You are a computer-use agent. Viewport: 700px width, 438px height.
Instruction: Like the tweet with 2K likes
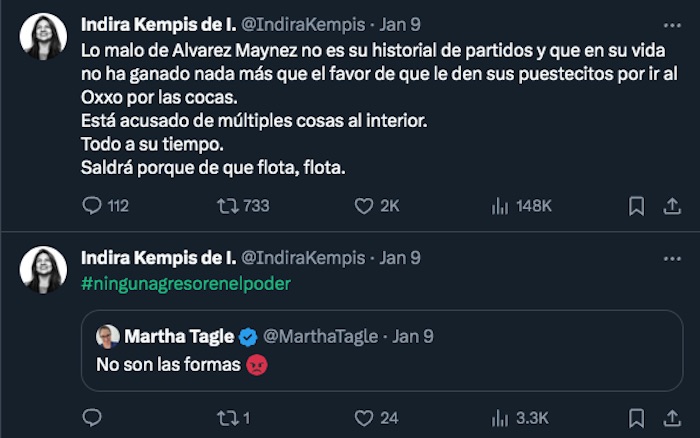364,206
